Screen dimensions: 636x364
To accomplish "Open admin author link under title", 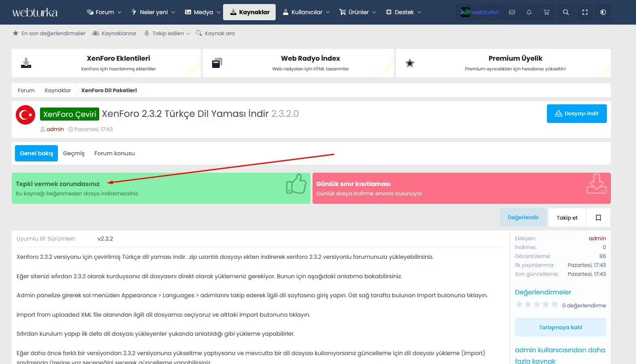I will tap(55, 129).
